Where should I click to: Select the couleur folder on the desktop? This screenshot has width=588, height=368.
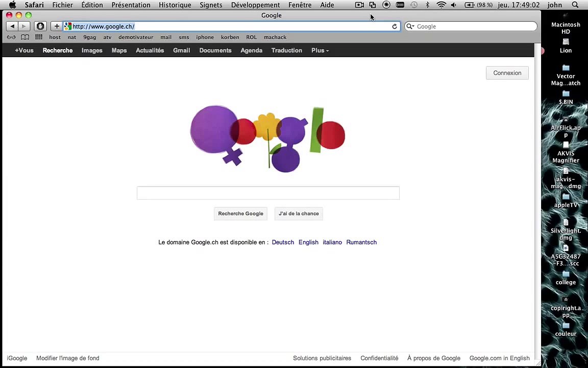click(566, 329)
